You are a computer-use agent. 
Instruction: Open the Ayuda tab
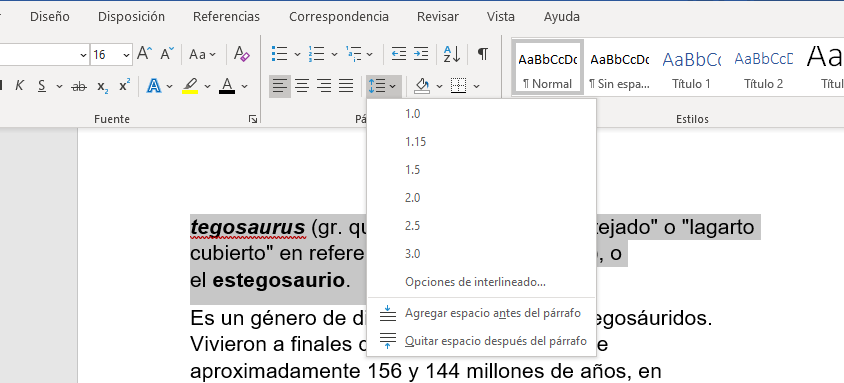click(x=561, y=17)
